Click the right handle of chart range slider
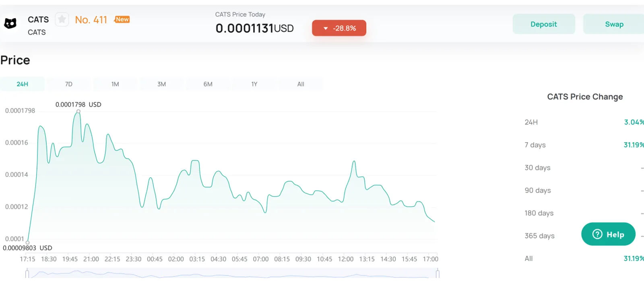This screenshot has width=644, height=291. (x=438, y=274)
